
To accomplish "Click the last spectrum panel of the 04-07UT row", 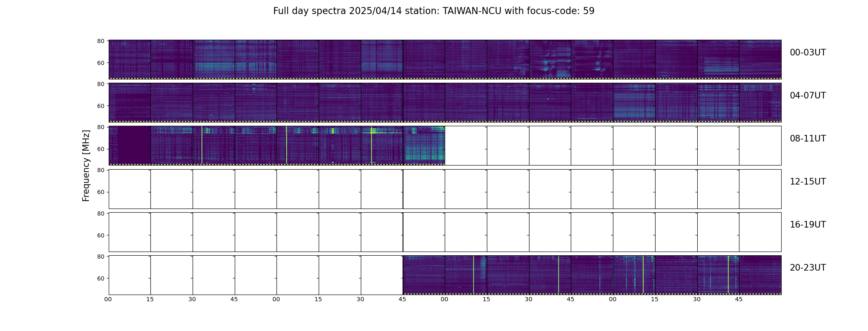I will (760, 102).
